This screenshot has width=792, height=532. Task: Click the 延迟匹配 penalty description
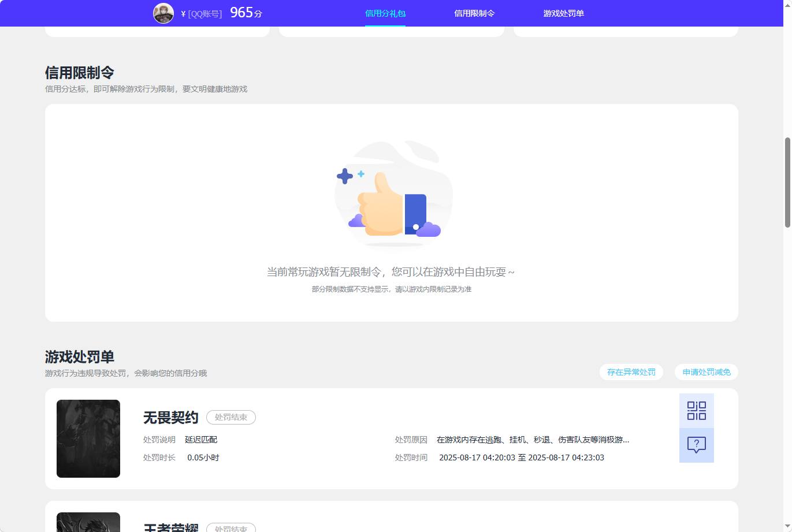coord(201,440)
